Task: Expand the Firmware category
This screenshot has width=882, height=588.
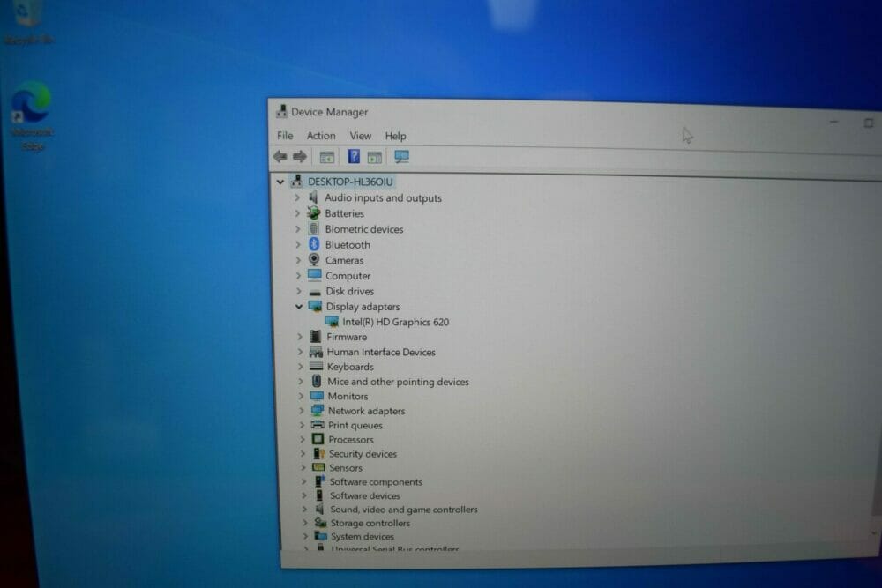Action: pyautogui.click(x=300, y=337)
